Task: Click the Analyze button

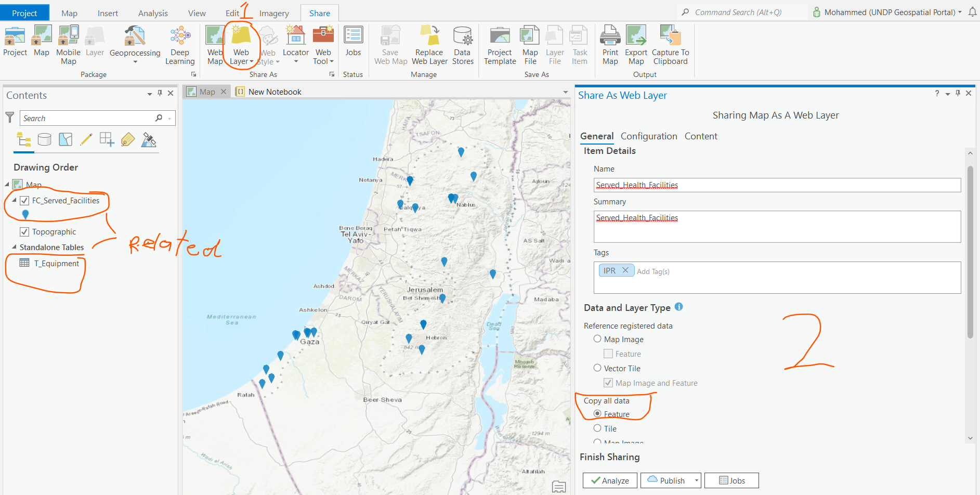Action: pyautogui.click(x=610, y=480)
